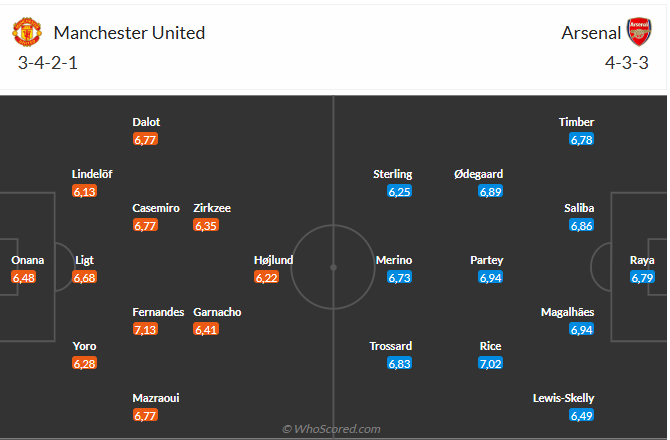670x440 pixels.
Task: Select the Saliba player name
Action: 579,208
